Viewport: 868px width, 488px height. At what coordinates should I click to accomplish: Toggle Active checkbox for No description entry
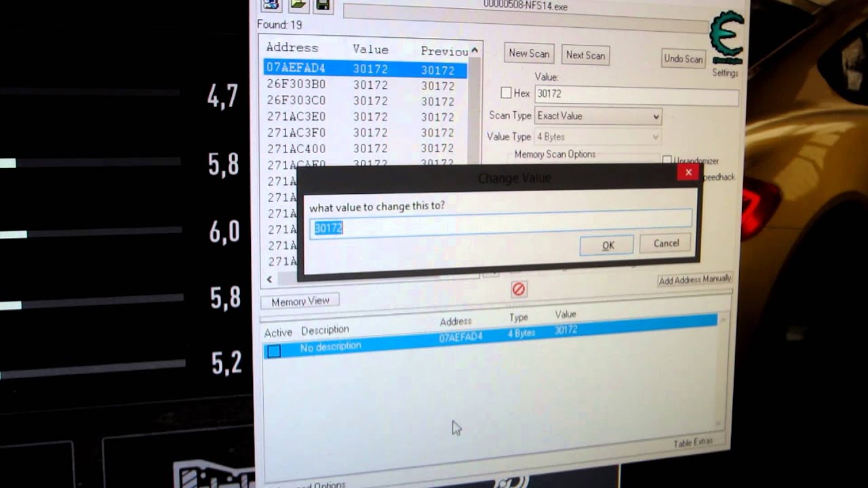273,351
